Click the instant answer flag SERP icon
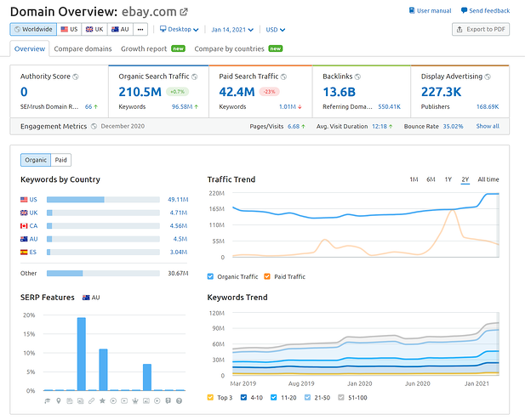This screenshot has height=420, width=531. [x=48, y=401]
